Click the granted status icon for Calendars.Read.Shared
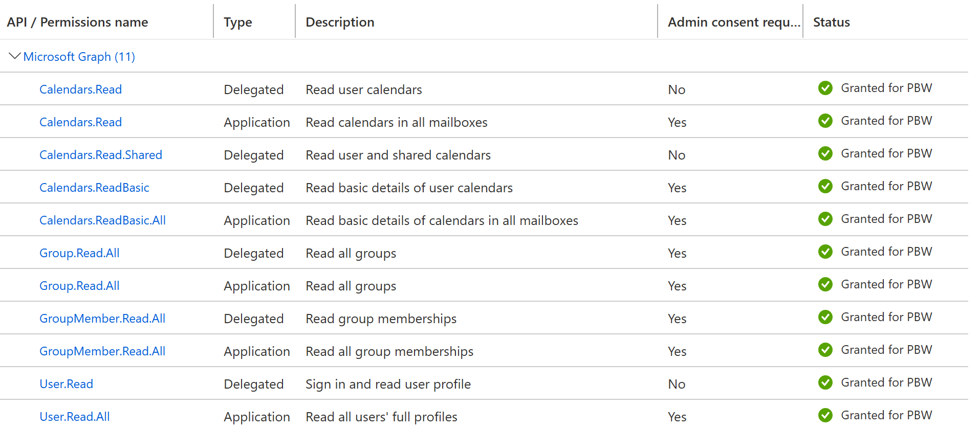Viewport: 980px width, 429px height. pyautogui.click(x=825, y=154)
